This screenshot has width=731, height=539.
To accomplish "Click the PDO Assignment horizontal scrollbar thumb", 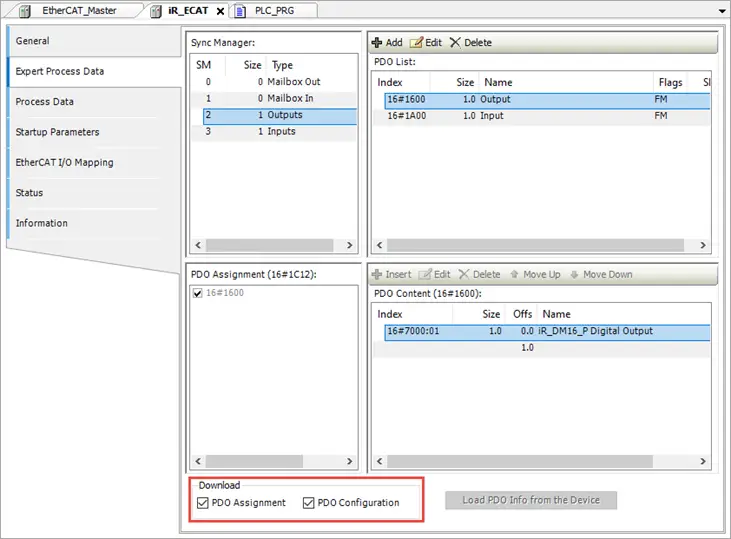I will tap(254, 461).
